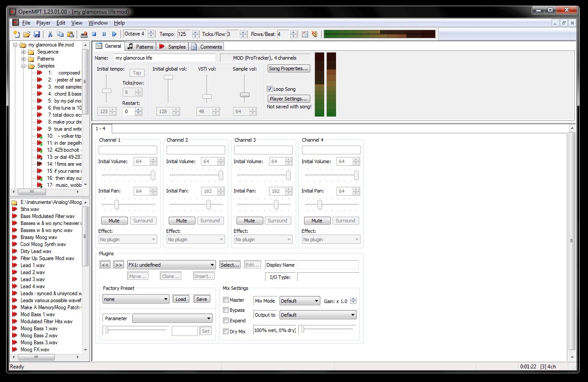Uncheck the Loop Song checkbox
Image resolution: width=588 pixels, height=382 pixels.
270,89
